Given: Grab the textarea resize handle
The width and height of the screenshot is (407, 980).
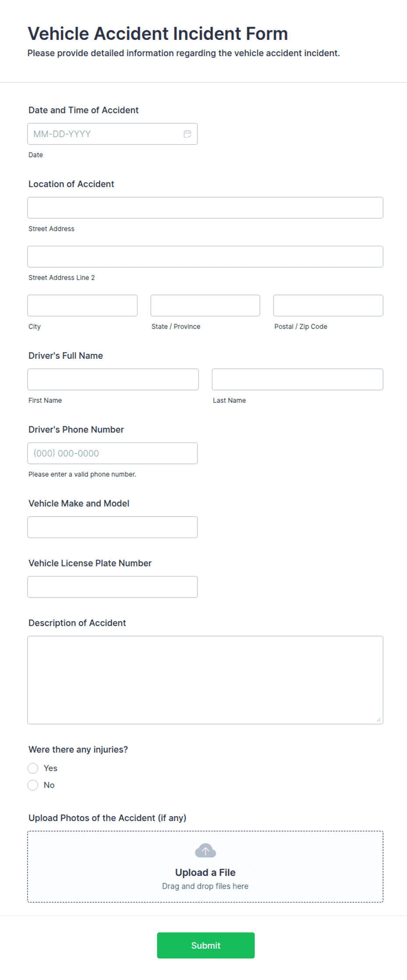Looking at the screenshot, I should pos(379,719).
